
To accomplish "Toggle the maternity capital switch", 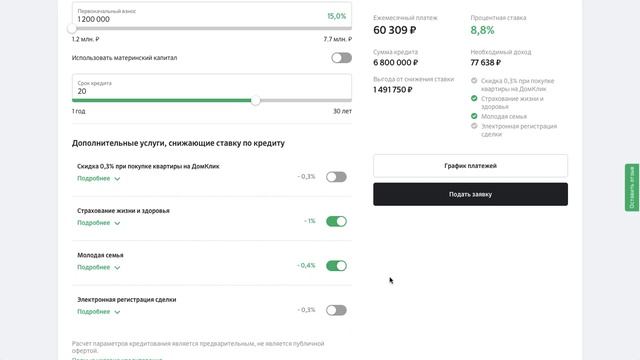I will click(342, 58).
